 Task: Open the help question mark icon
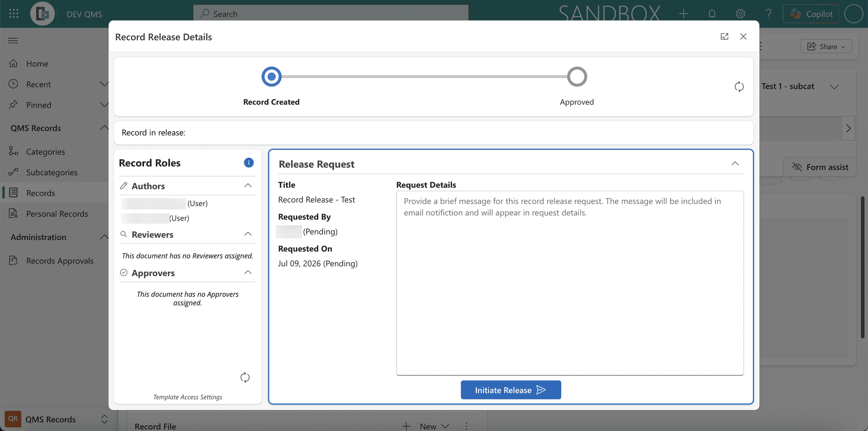point(768,14)
